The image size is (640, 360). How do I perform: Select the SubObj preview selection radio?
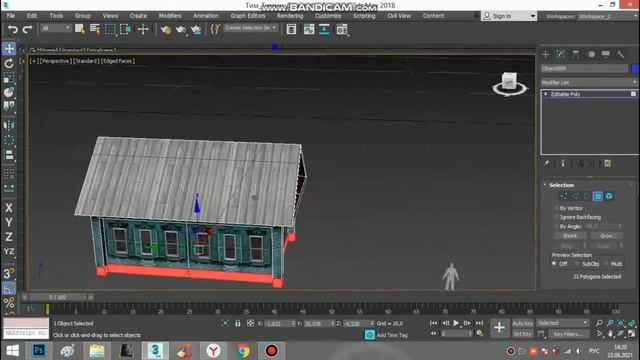pos(577,264)
